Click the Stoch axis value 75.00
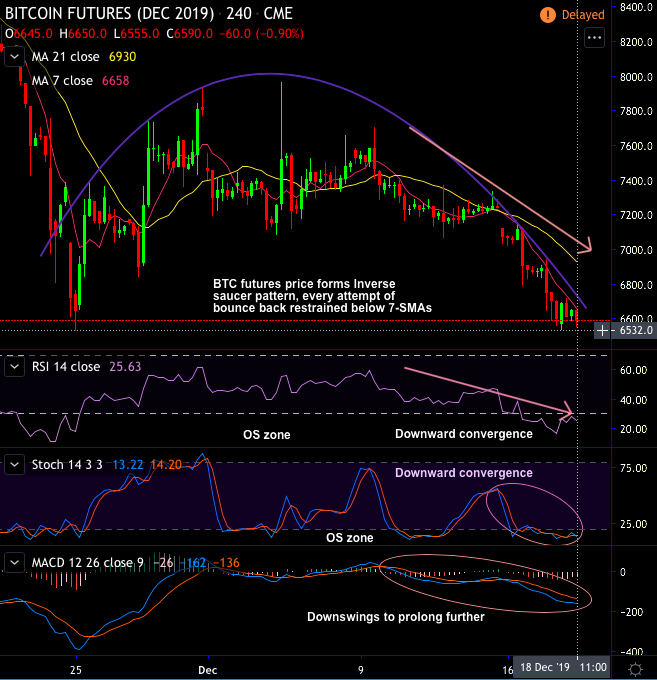The image size is (657, 680). click(633, 468)
